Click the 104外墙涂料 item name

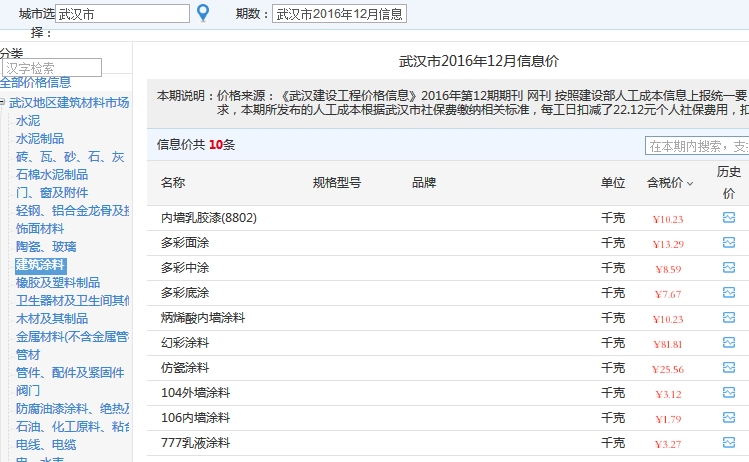(x=195, y=393)
